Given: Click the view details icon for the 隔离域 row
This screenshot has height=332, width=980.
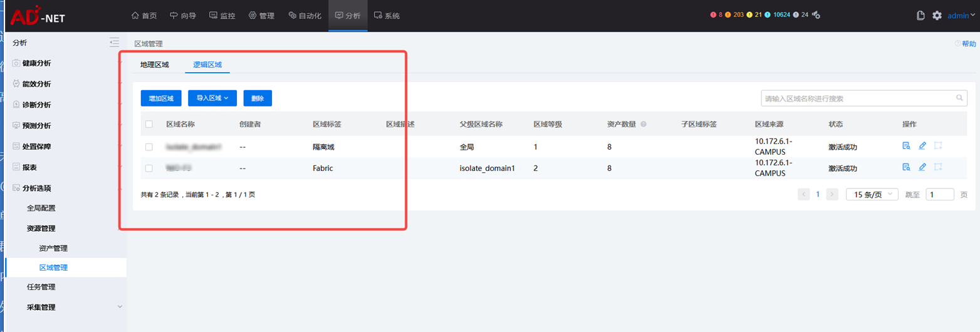Looking at the screenshot, I should 906,147.
